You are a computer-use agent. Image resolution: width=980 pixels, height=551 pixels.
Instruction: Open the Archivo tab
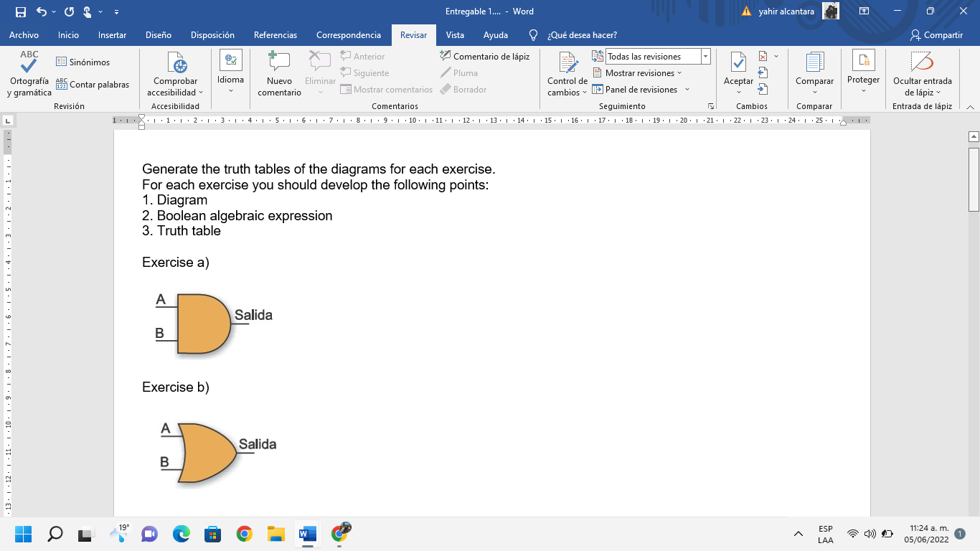pos(24,35)
